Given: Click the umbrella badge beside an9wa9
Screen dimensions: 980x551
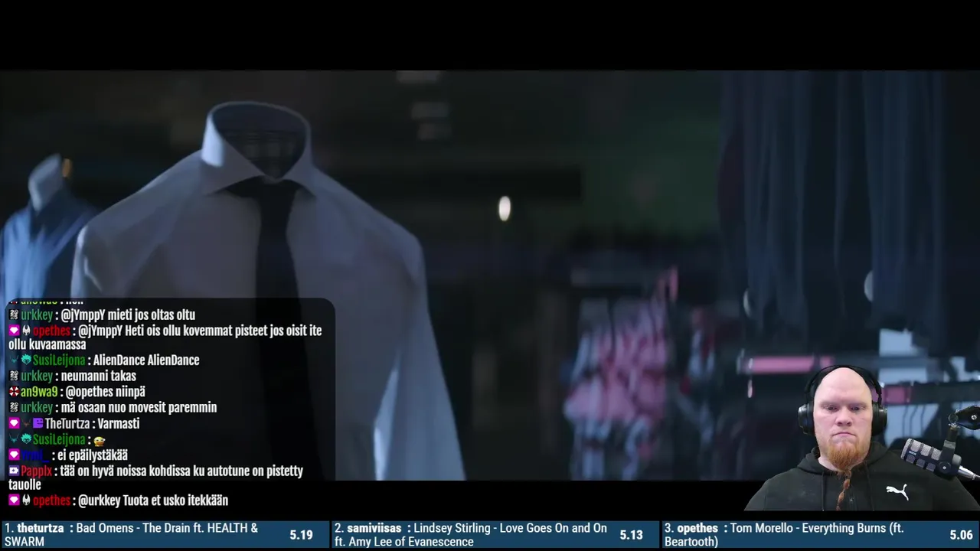Looking at the screenshot, I should tap(14, 392).
